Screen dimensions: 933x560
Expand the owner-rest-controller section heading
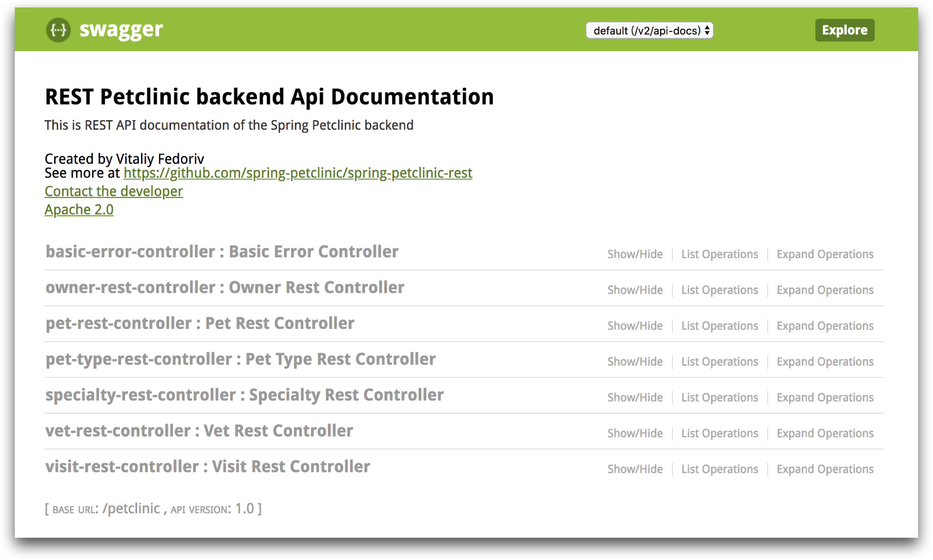point(225,287)
